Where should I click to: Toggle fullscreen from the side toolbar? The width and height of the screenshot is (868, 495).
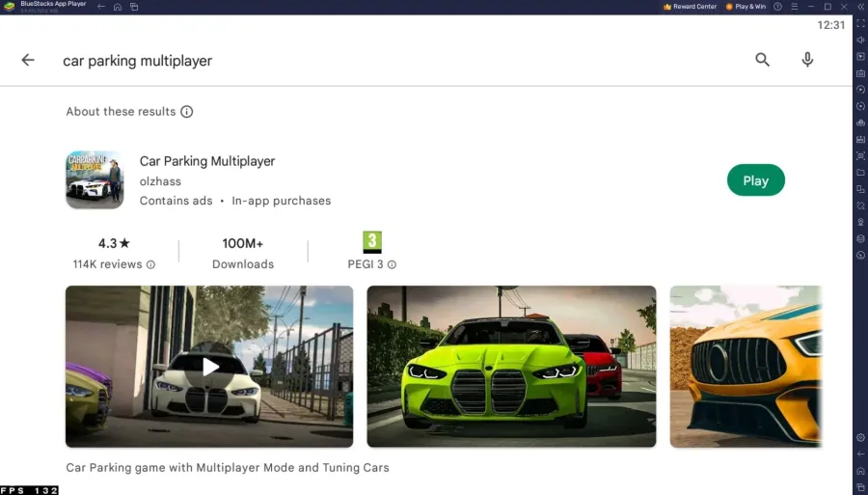[860, 24]
